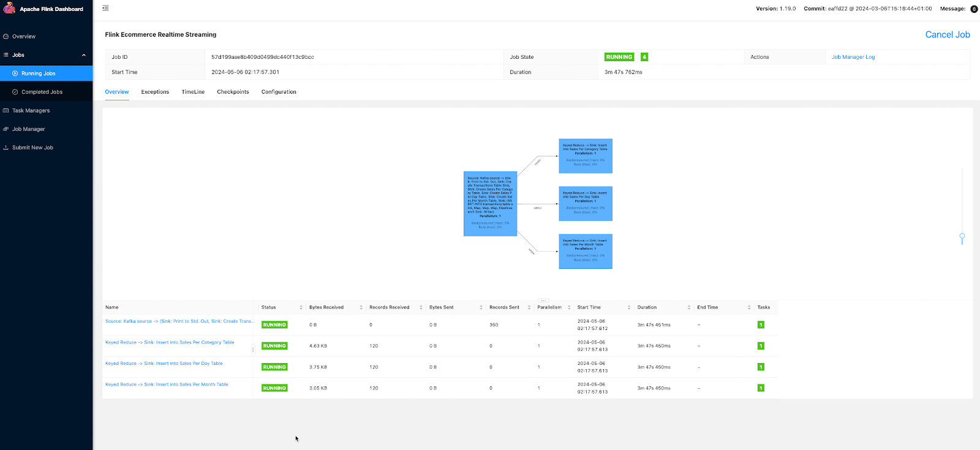Click the 4.63 KB bytes received cell
The height and width of the screenshot is (450, 980).
click(x=318, y=346)
